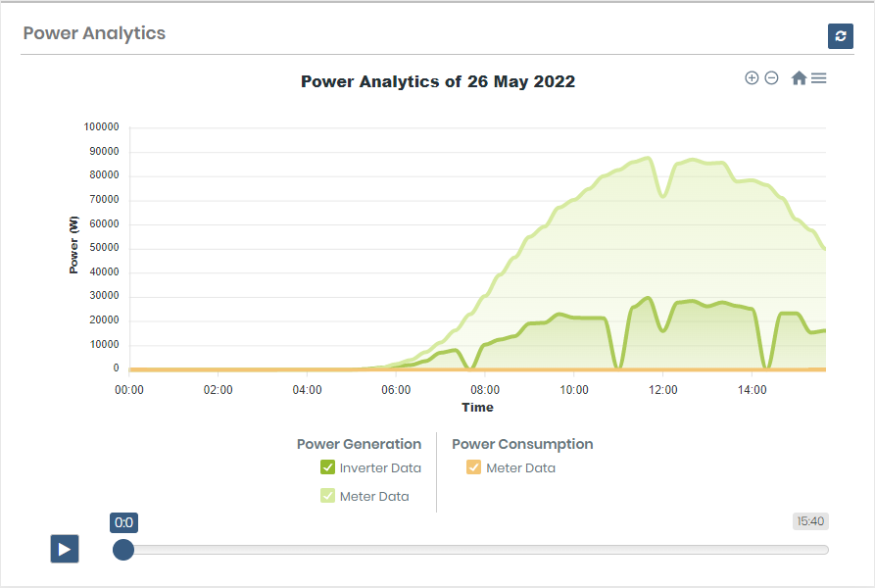This screenshot has width=875, height=588.
Task: Reset chart zoom using the home icon
Action: click(x=799, y=78)
